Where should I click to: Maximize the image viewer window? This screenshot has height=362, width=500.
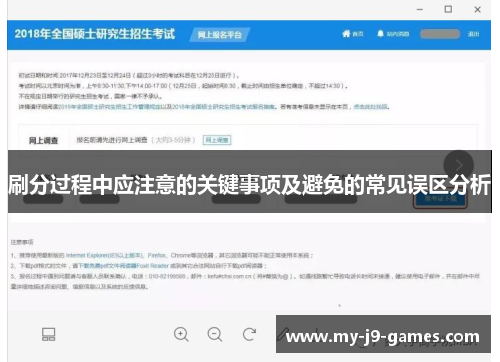pos(448,9)
